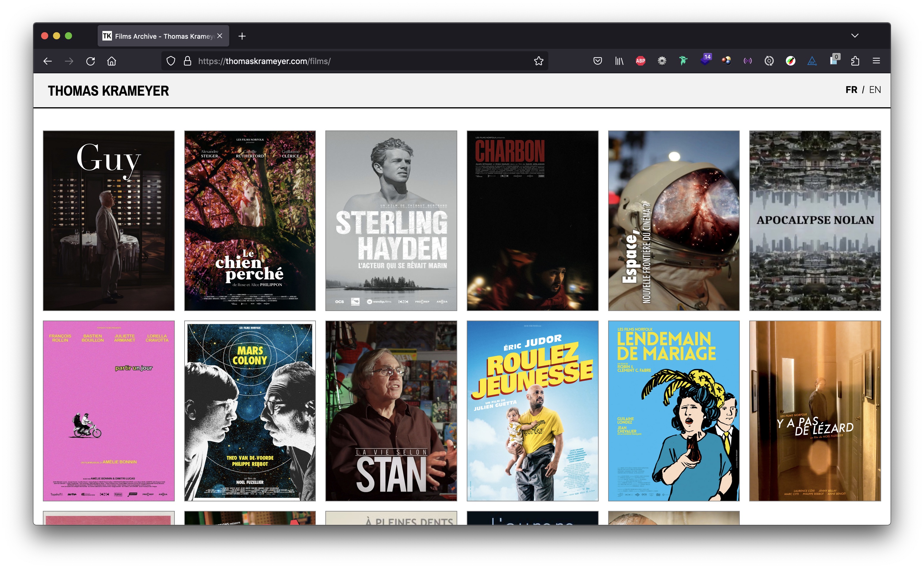Save page to Pocket

click(x=597, y=61)
